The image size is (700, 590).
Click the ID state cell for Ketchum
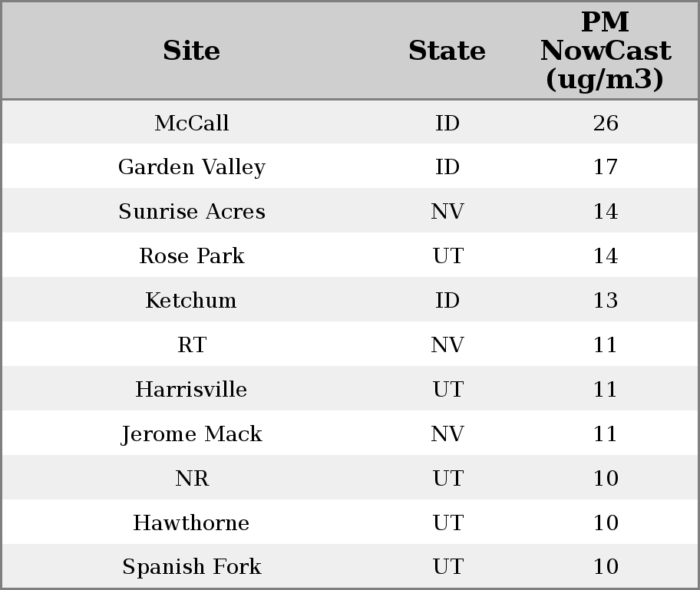[447, 301]
